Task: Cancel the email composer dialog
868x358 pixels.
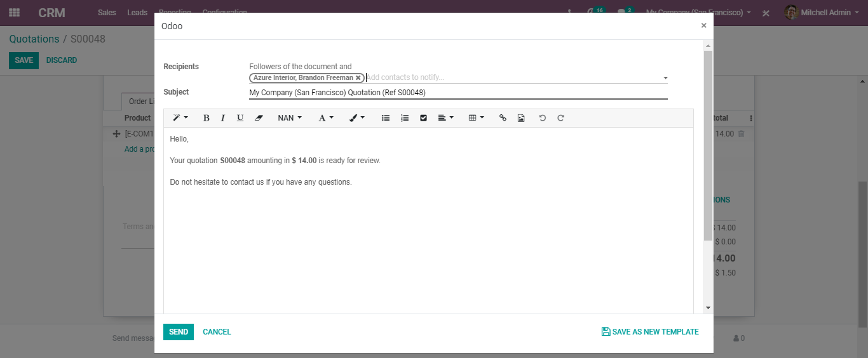Action: click(217, 332)
